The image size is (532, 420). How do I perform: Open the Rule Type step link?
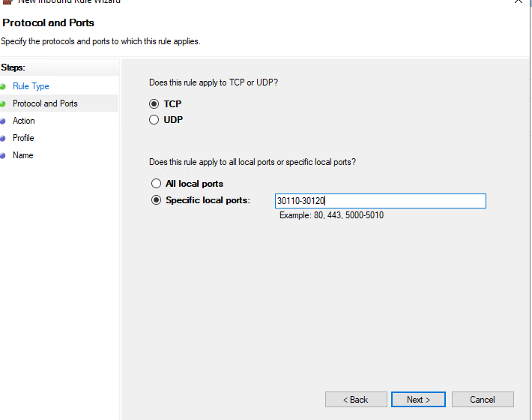31,86
